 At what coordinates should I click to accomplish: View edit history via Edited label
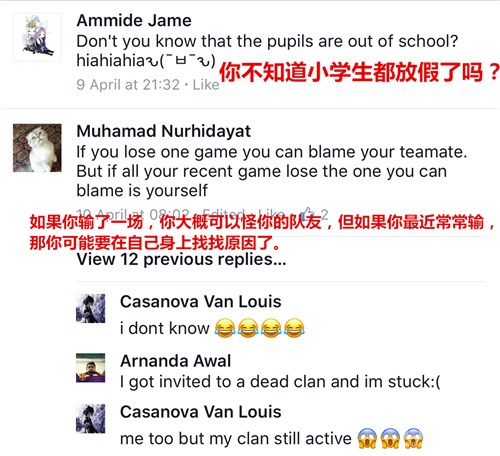pos(224,213)
